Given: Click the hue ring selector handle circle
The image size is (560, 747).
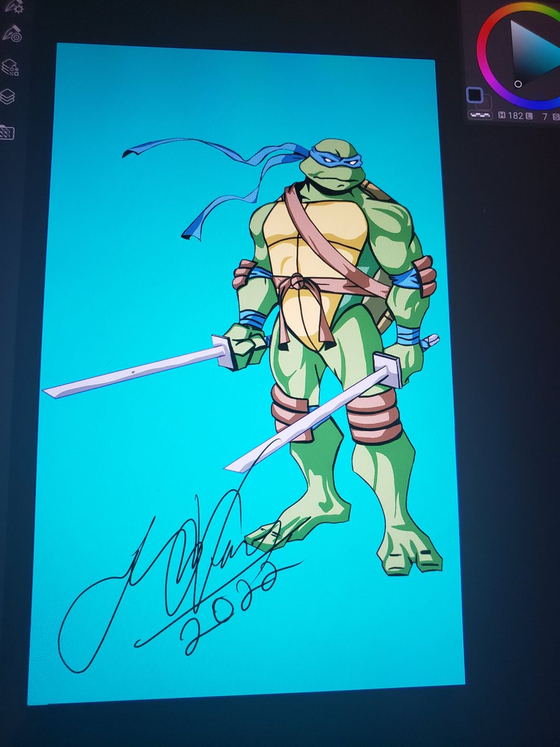Looking at the screenshot, I should click(x=517, y=83).
